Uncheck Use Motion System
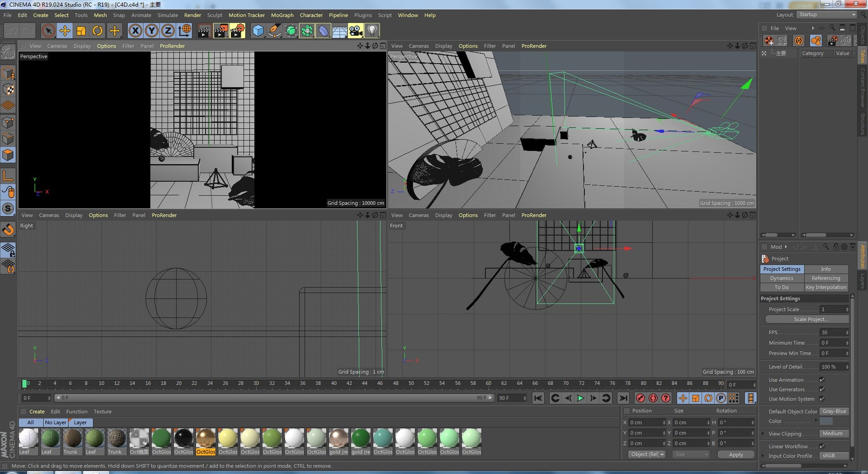The image size is (868, 474). [x=822, y=399]
